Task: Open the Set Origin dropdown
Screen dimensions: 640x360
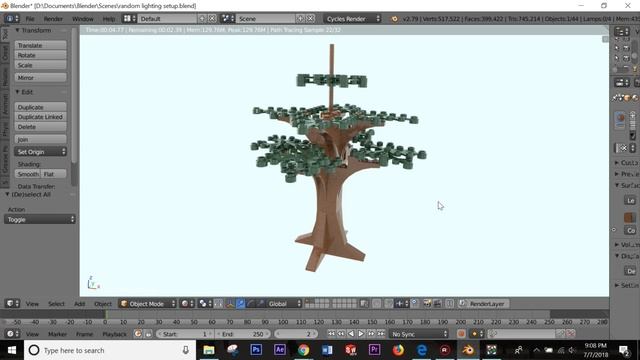Action: 40,152
